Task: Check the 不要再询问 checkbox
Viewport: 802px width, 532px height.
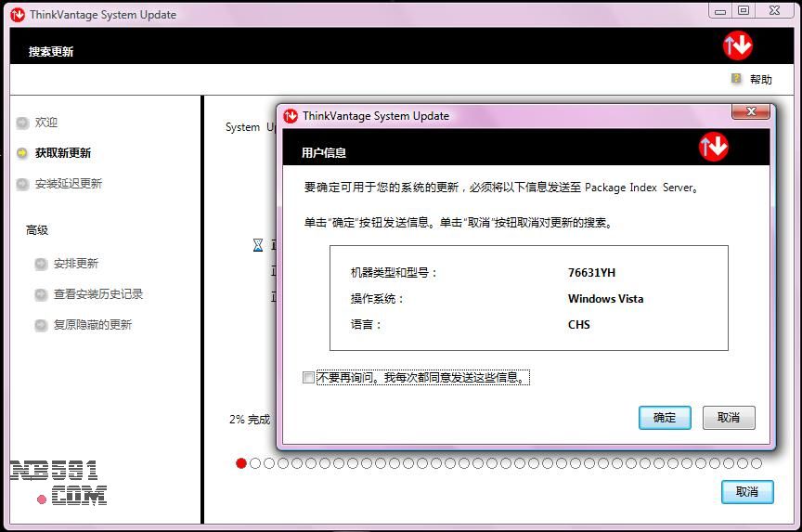Action: tap(308, 378)
